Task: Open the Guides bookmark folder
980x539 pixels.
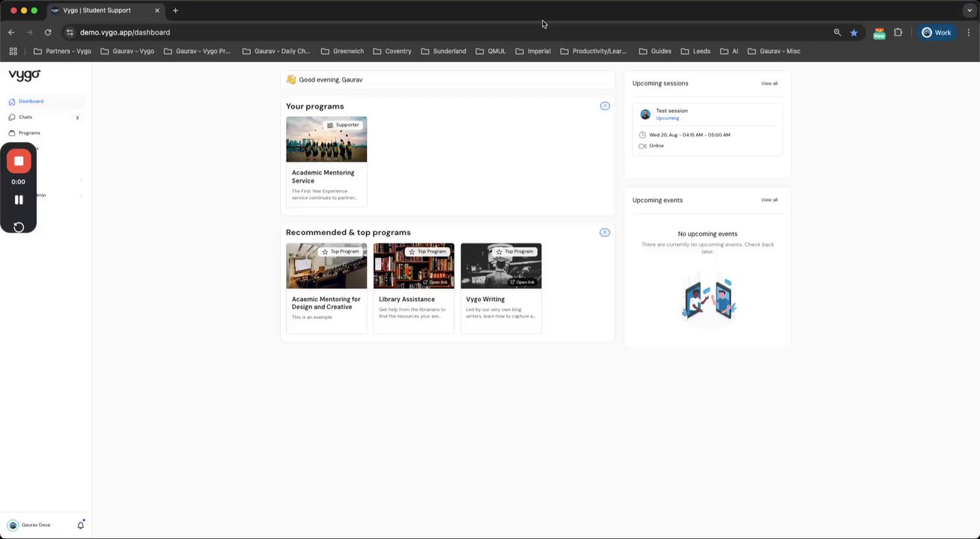Action: [655, 51]
